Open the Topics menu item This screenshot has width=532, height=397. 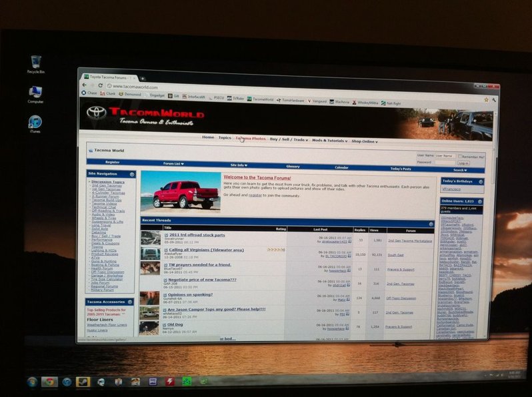click(225, 138)
